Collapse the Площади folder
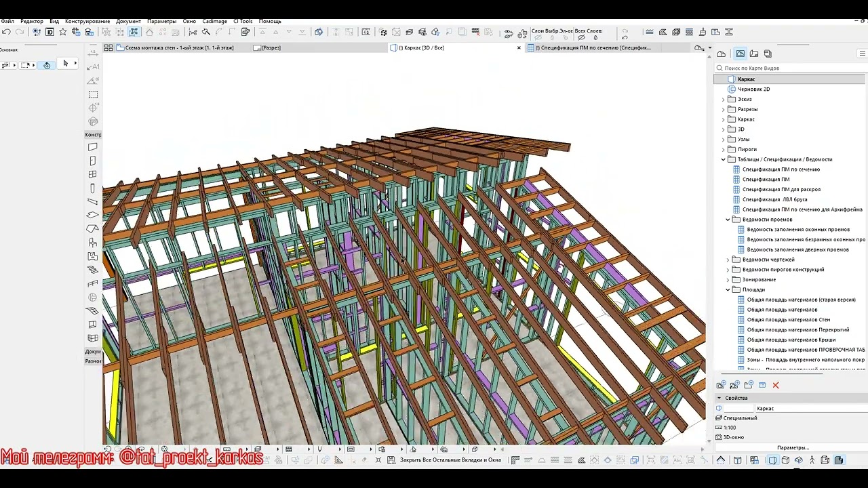868x488 pixels. (x=728, y=290)
